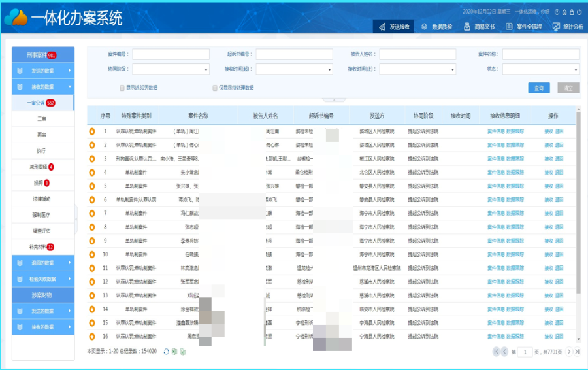Screen dimensions: 588x370
Task: Expand 接收的数据 under 涉案财物
Action: [x=43, y=328]
